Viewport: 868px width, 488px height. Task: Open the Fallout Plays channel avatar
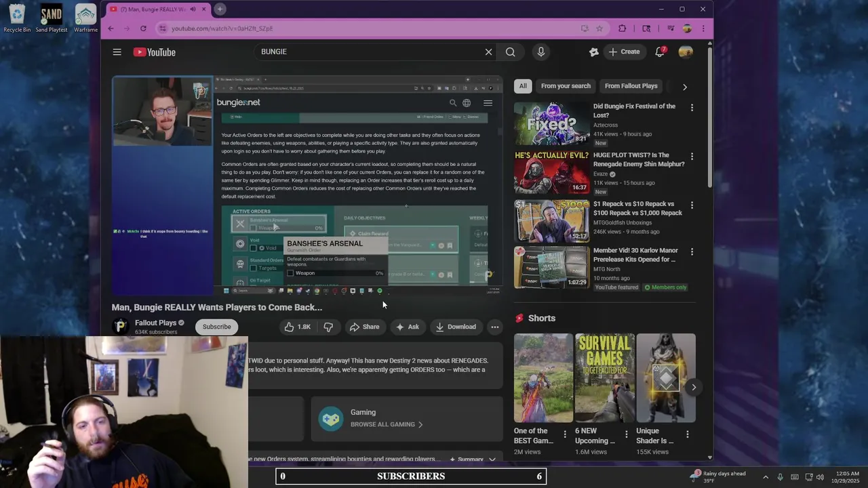[x=121, y=327]
